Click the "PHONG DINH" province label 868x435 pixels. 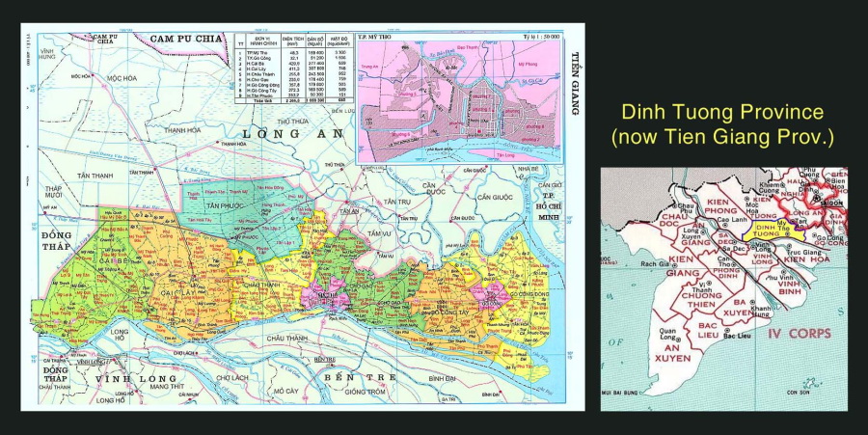coord(727,275)
